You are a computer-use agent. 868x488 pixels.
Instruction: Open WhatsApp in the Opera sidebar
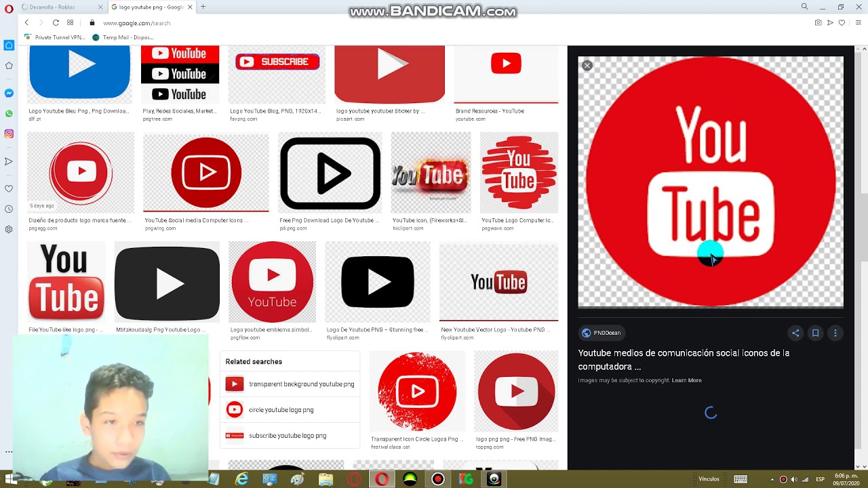[x=9, y=113]
